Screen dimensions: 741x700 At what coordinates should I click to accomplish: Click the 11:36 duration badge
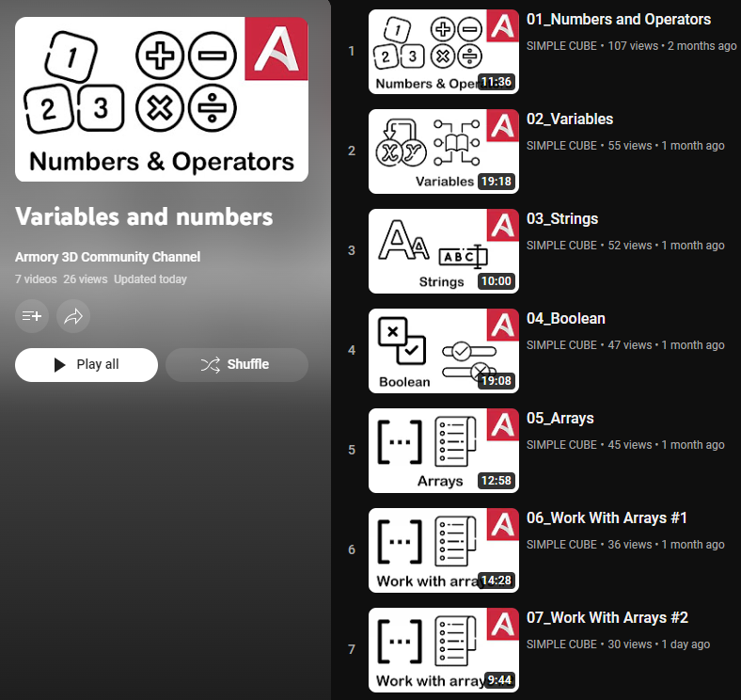(x=497, y=82)
